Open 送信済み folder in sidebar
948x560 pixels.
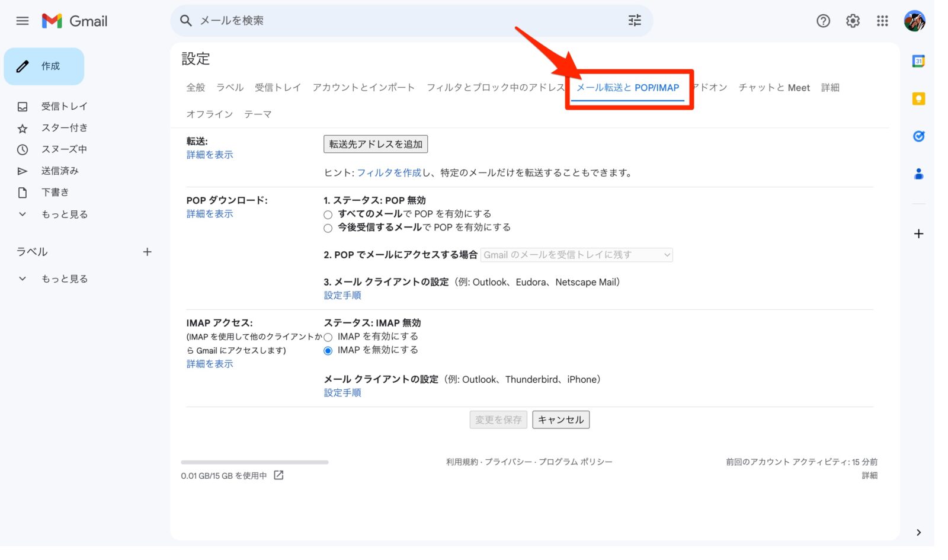click(x=59, y=171)
